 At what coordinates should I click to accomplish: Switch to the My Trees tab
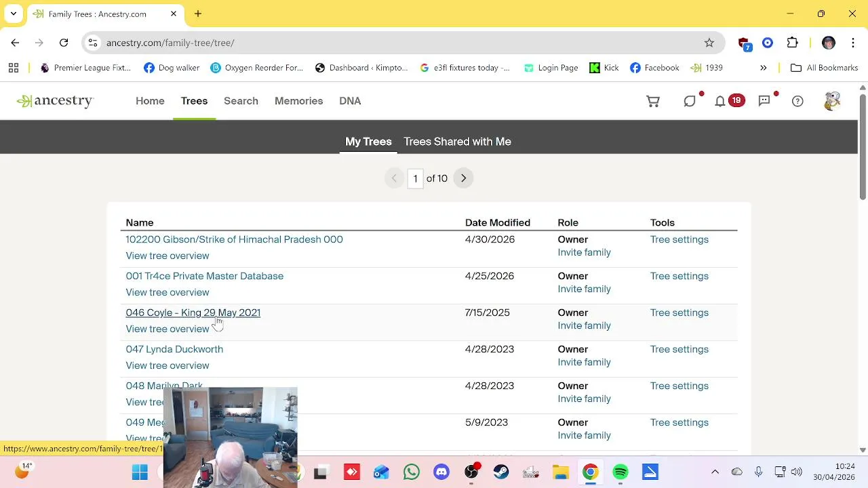[x=368, y=142]
